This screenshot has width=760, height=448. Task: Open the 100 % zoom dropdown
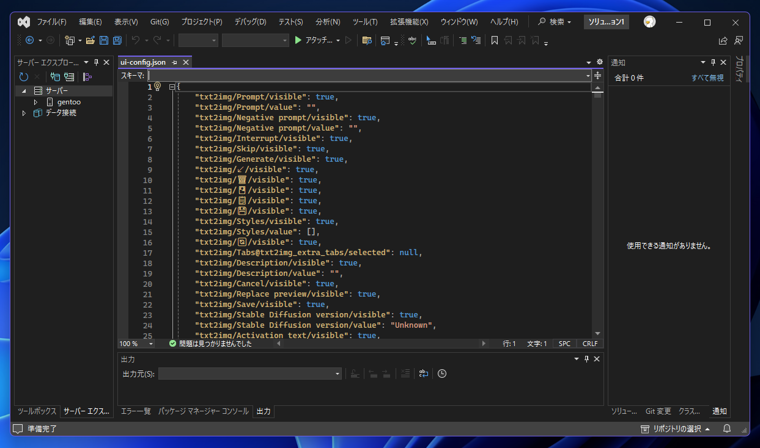coord(151,344)
